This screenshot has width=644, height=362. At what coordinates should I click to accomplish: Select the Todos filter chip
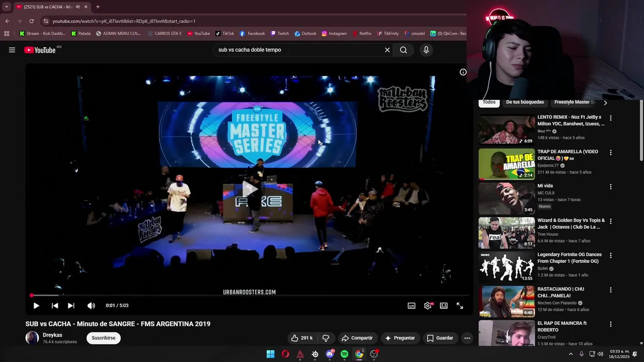click(489, 102)
